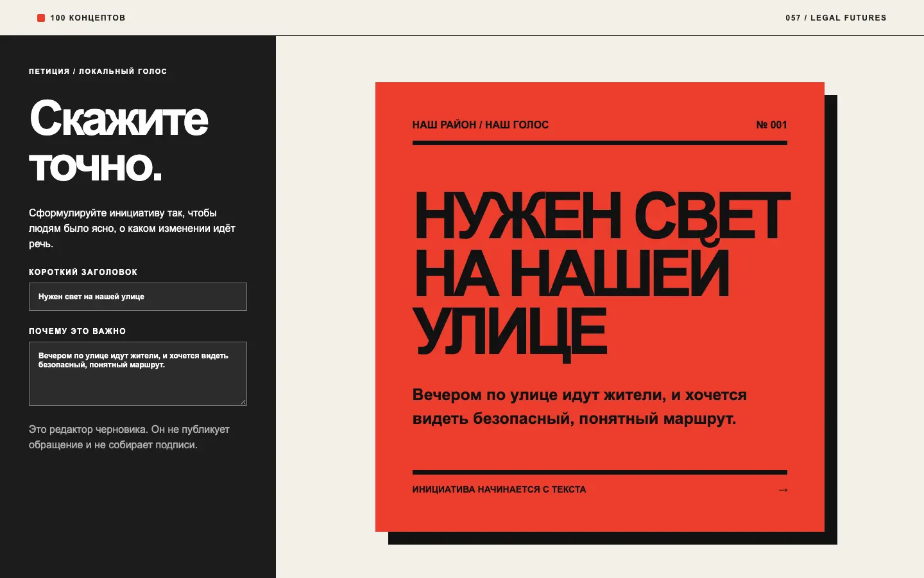Screen dimensions: 924x578
Task: Click the red square logo beside 100 КОНЦЕПТОВ
Action: click(41, 18)
